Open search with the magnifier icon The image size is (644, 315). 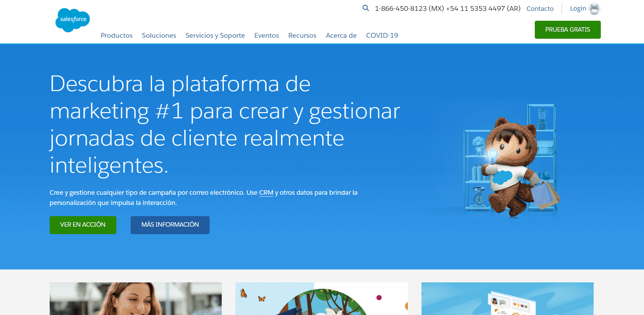pos(366,8)
